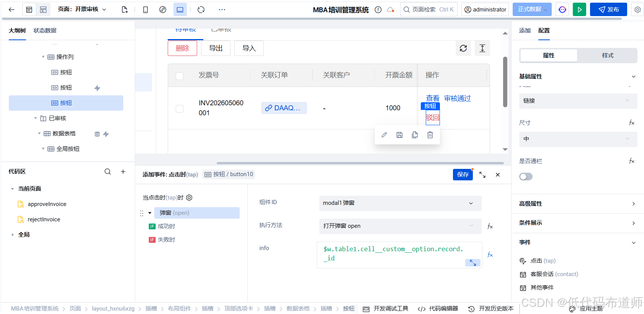The width and height of the screenshot is (644, 314).
Task: Collapse the 当前页面 code tree node
Action: click(x=13, y=189)
